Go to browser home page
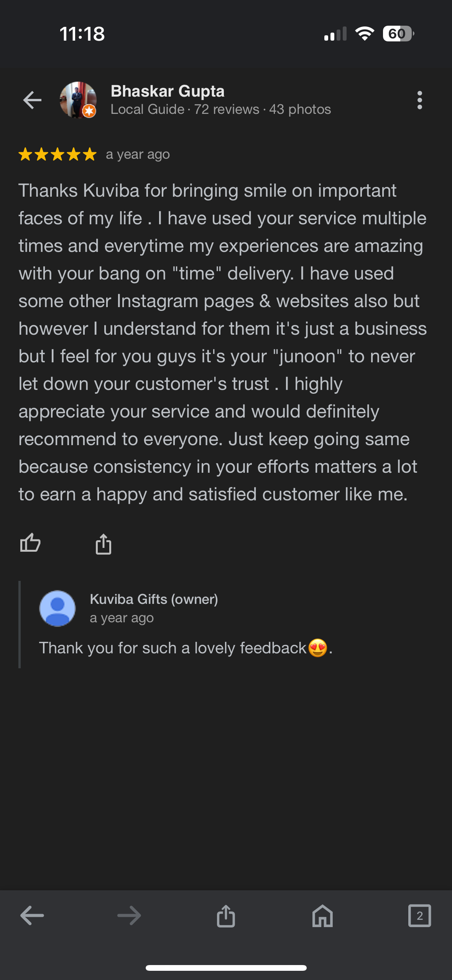This screenshot has width=452, height=980. pyautogui.click(x=322, y=916)
